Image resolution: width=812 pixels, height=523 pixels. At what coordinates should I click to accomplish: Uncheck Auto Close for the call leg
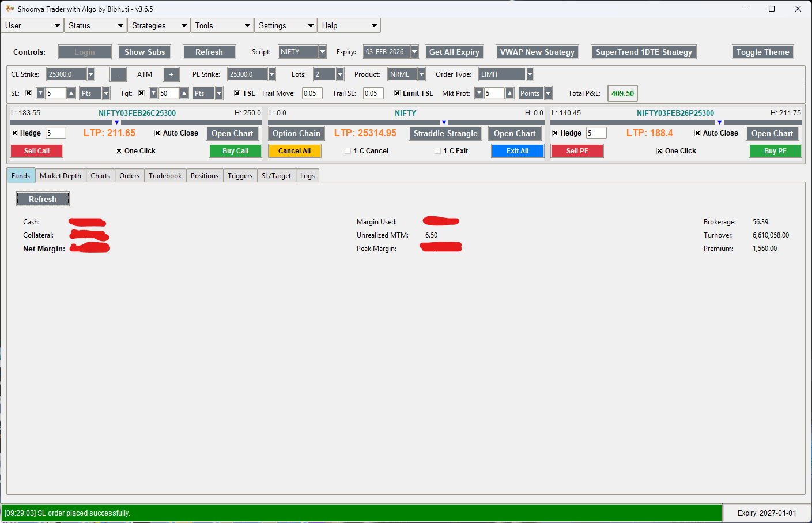[x=157, y=133]
